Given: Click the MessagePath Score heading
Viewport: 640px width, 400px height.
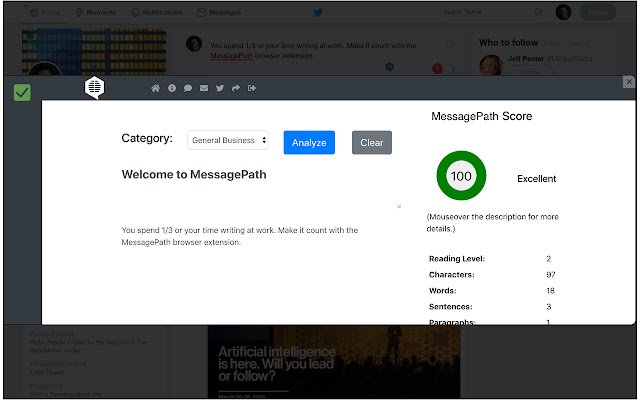Looking at the screenshot, I should [482, 116].
